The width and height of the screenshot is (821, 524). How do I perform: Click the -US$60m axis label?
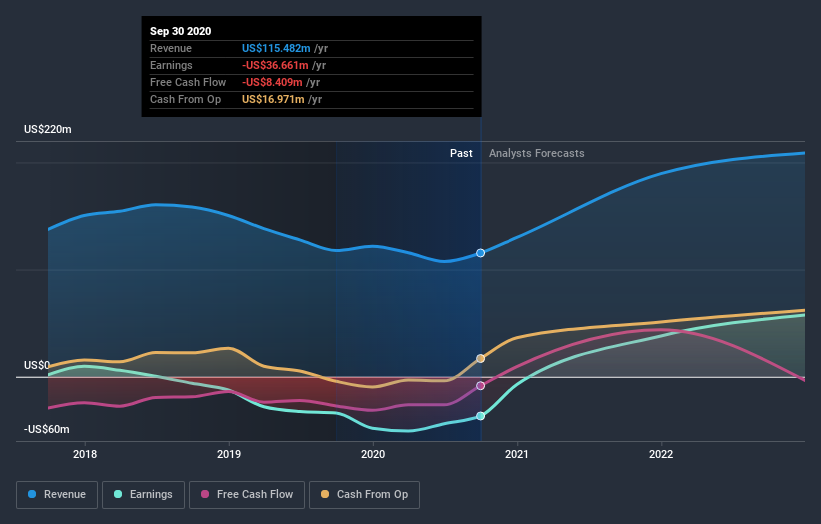pos(47,429)
